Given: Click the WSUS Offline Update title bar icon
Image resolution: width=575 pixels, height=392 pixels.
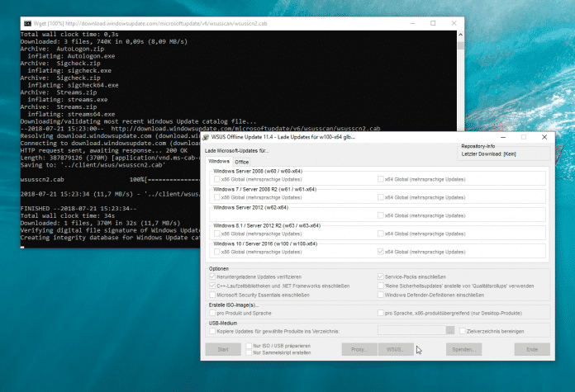Looking at the screenshot, I should (207, 137).
